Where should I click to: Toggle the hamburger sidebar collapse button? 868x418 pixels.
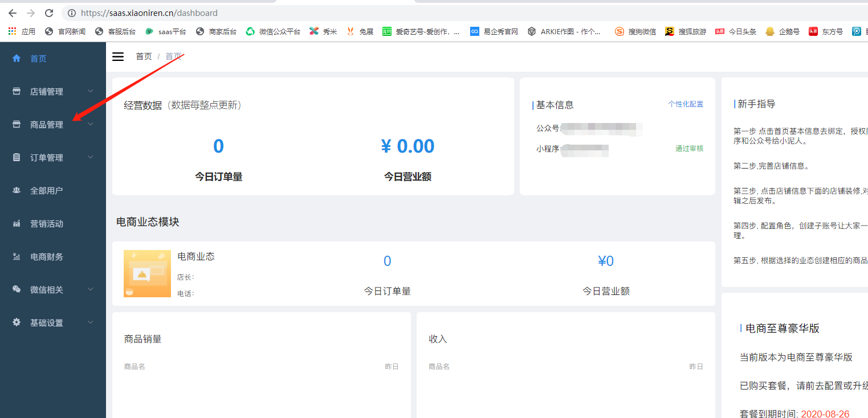pos(118,56)
